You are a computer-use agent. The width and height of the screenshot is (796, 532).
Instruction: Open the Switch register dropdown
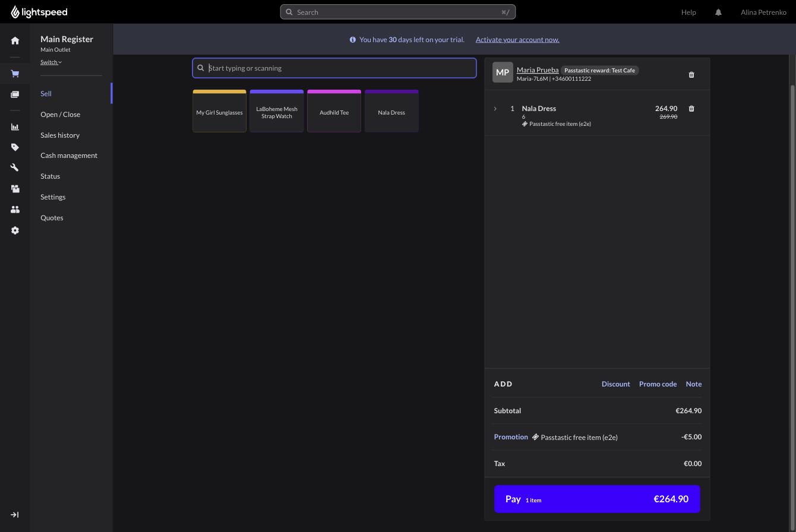51,62
